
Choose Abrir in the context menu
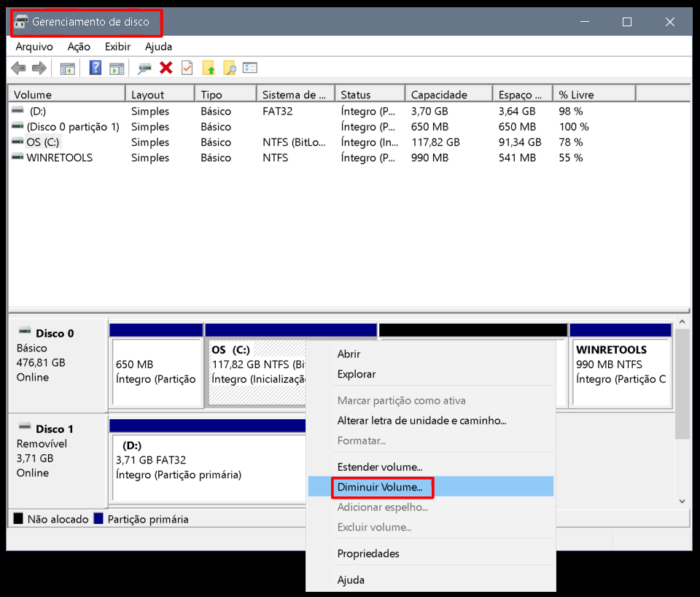pyautogui.click(x=431, y=354)
